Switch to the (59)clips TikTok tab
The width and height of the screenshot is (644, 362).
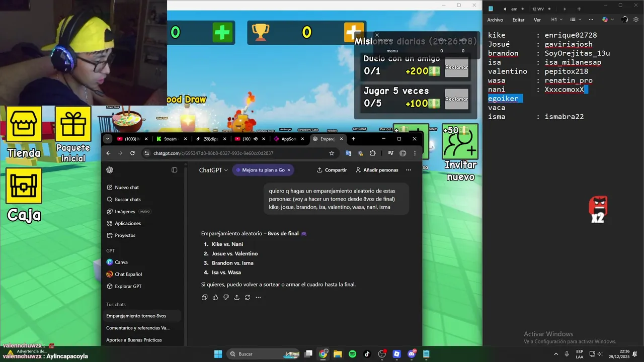point(210,139)
